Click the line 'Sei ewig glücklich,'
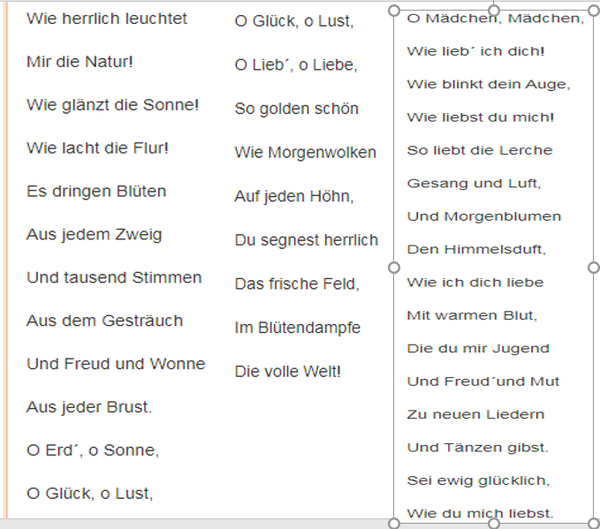The height and width of the screenshot is (529, 600). 478,480
